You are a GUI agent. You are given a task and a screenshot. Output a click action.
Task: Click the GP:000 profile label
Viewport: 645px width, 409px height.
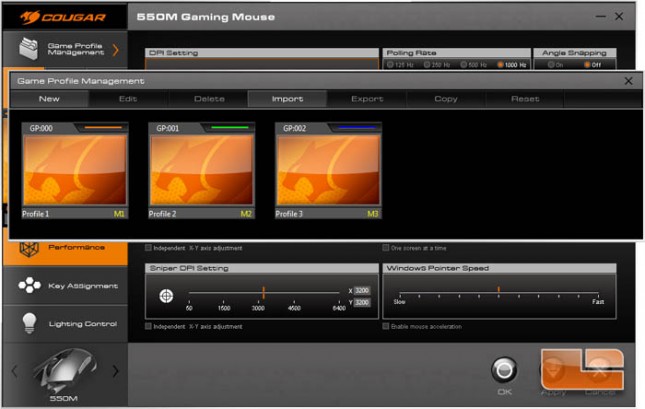click(41, 128)
